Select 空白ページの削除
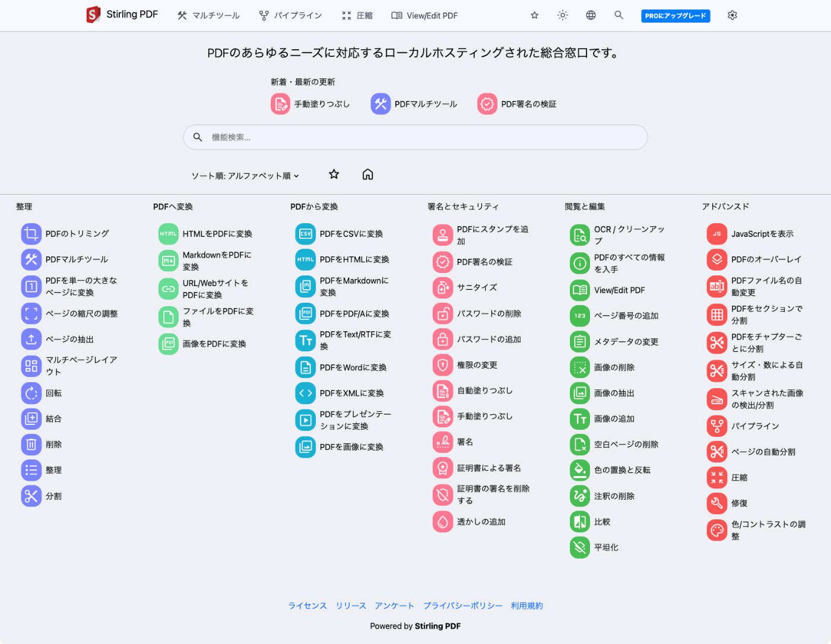This screenshot has width=831, height=644. [x=614, y=445]
